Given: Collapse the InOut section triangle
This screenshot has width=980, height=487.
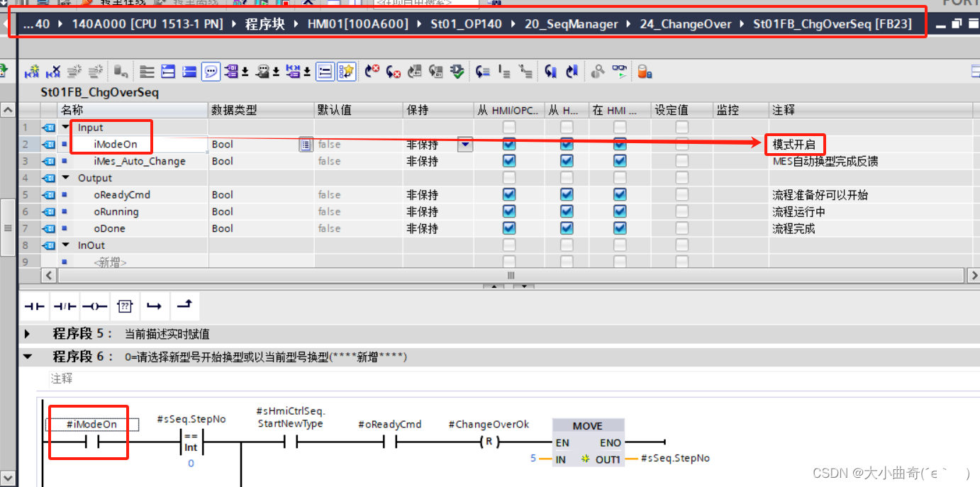Looking at the screenshot, I should (x=66, y=245).
